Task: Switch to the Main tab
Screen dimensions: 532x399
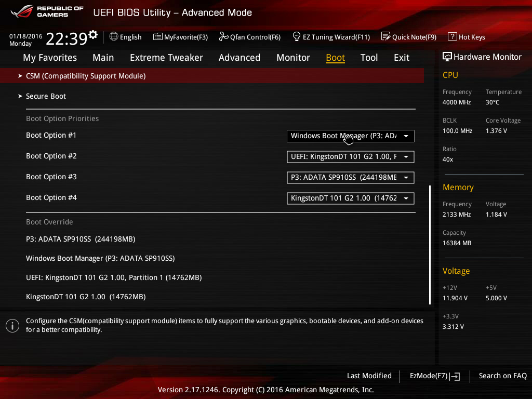Action: point(103,58)
